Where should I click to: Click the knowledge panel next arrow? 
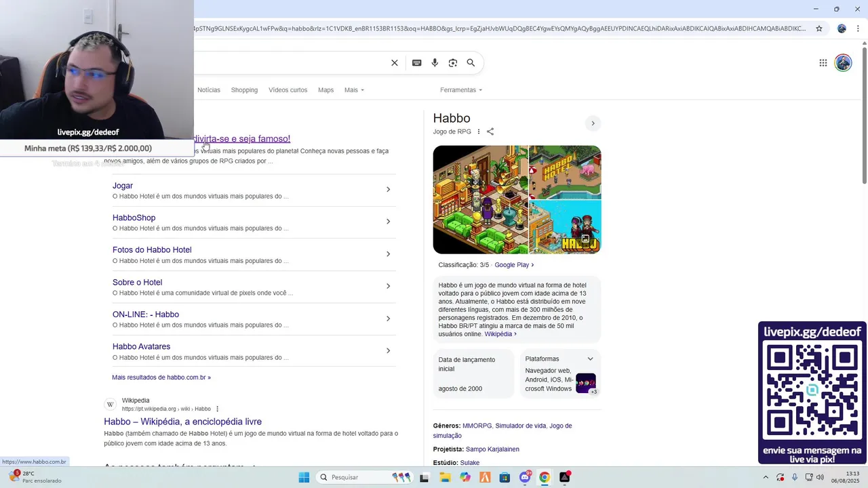point(593,123)
